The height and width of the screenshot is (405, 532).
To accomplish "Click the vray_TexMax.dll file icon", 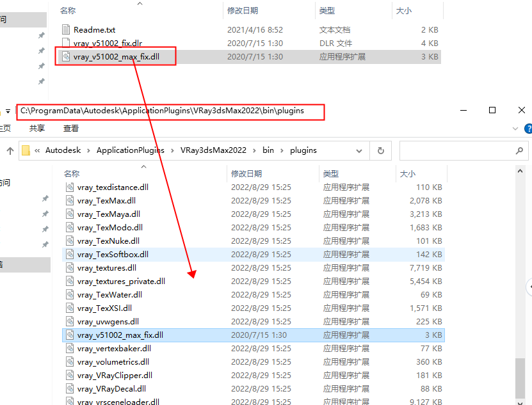I will [x=70, y=201].
